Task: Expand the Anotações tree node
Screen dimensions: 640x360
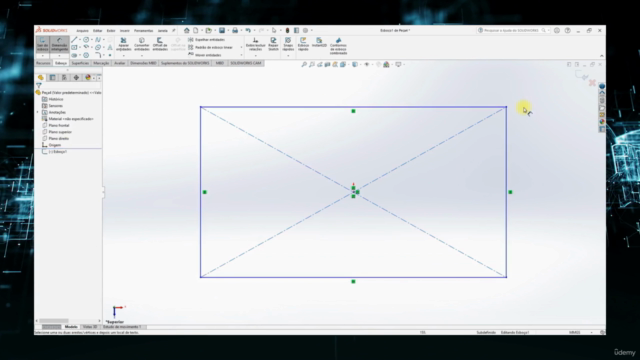Action: (x=38, y=112)
